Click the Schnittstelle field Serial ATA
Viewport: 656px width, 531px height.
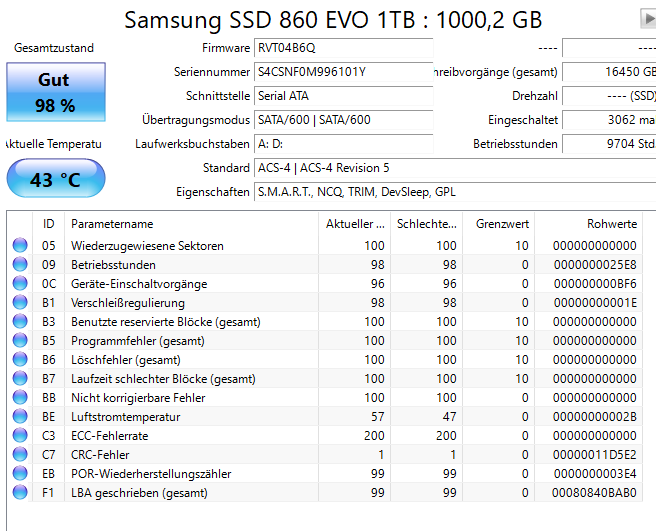[x=343, y=96]
